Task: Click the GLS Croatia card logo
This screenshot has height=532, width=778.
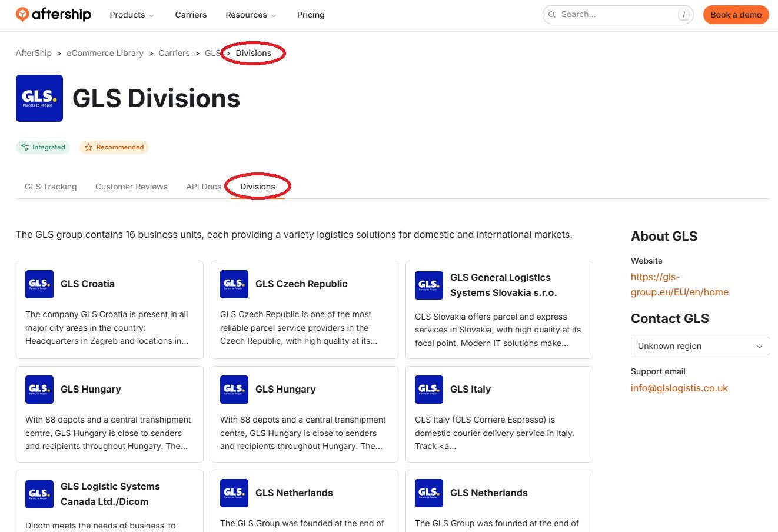Action: (x=39, y=284)
